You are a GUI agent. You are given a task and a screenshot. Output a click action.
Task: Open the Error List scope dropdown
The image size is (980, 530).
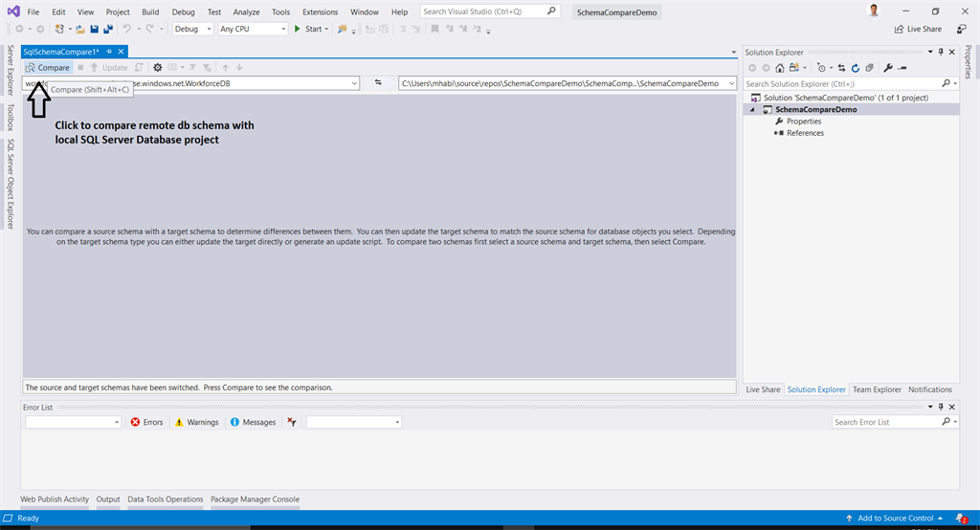[x=73, y=422]
